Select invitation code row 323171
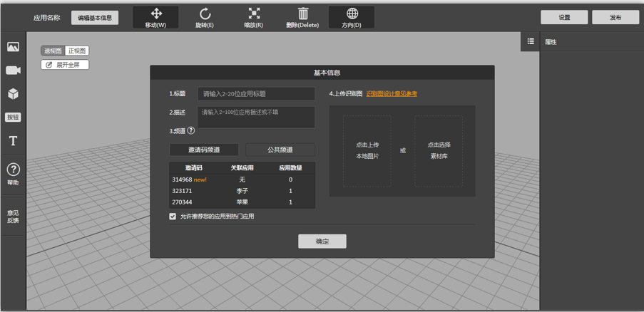This screenshot has height=312, width=644. tap(242, 191)
